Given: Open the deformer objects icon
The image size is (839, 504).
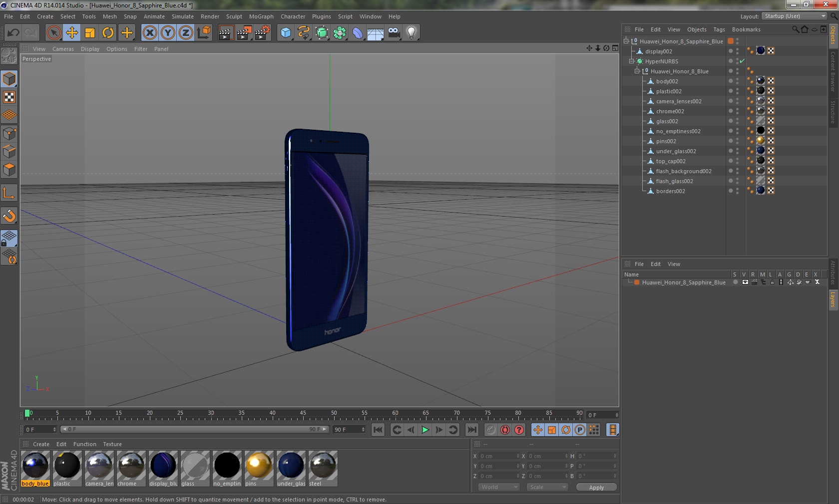Looking at the screenshot, I should [x=358, y=33].
